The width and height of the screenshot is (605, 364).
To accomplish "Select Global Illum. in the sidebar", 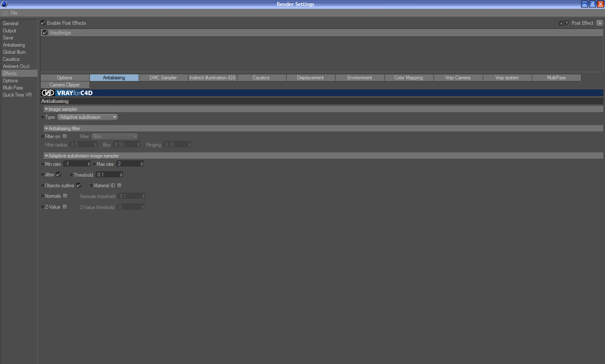I will click(15, 52).
